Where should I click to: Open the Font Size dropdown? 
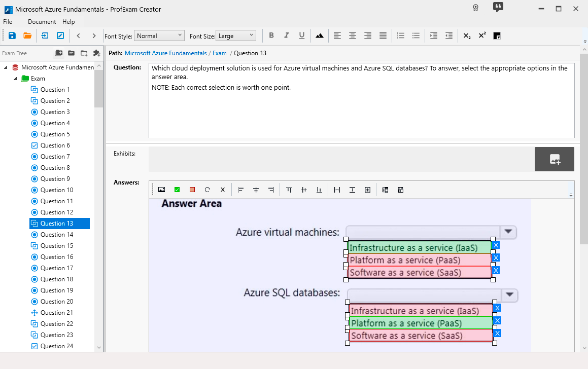[235, 35]
